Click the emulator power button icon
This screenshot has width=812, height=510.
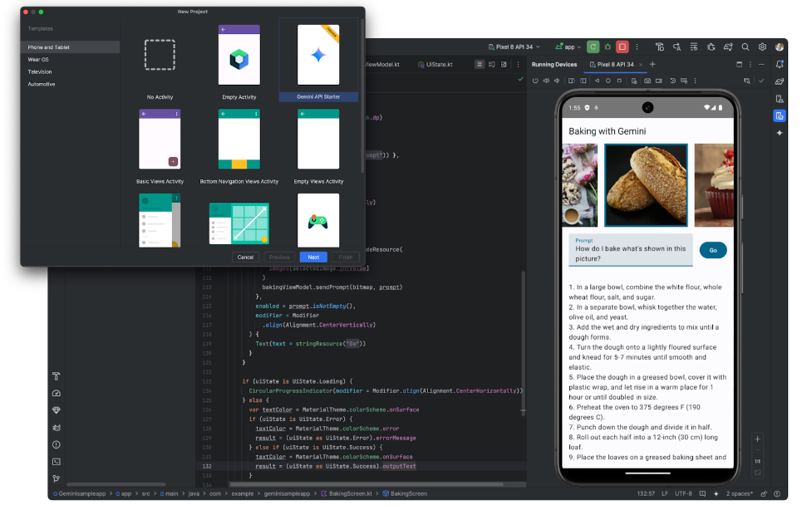point(535,81)
